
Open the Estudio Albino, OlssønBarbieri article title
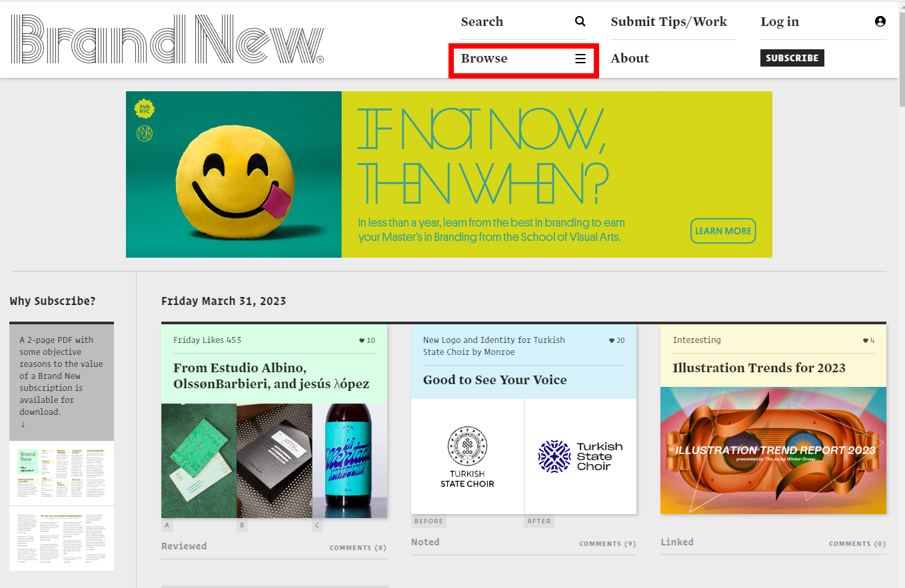pyautogui.click(x=271, y=376)
